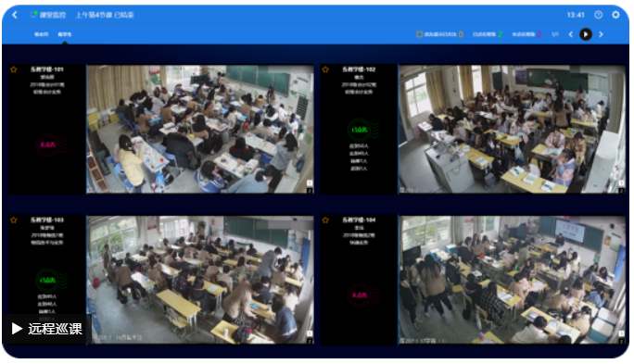634x364 pixels.
Task: Toggle the prioritize-followed checkbox in toolbar
Action: (419, 34)
